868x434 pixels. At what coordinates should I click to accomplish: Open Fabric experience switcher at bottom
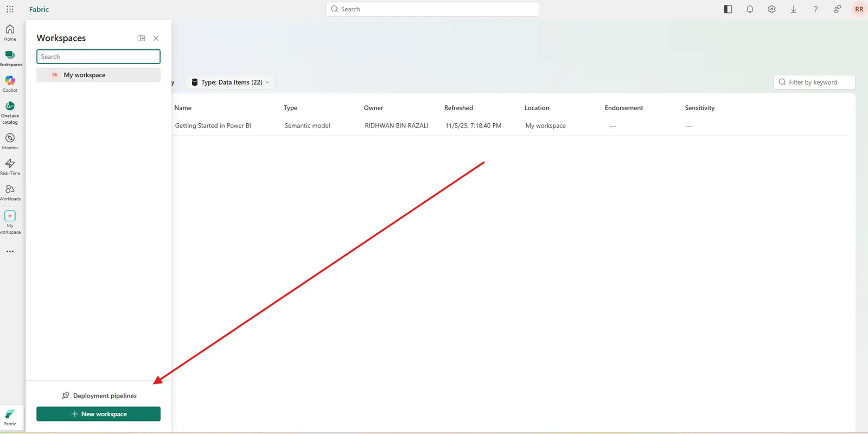pyautogui.click(x=10, y=417)
